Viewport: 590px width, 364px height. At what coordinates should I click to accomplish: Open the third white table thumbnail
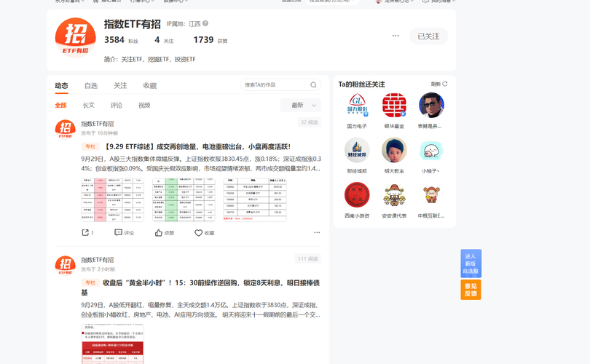pyautogui.click(x=255, y=199)
